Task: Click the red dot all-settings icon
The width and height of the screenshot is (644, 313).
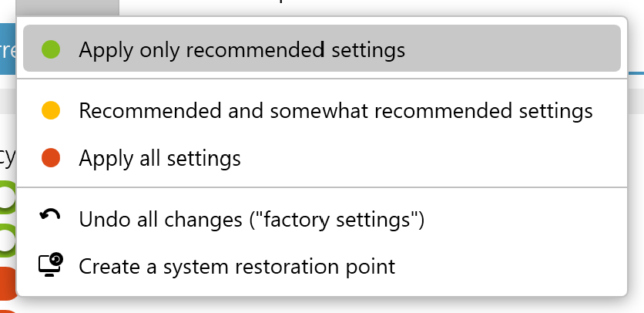Action: pos(50,159)
